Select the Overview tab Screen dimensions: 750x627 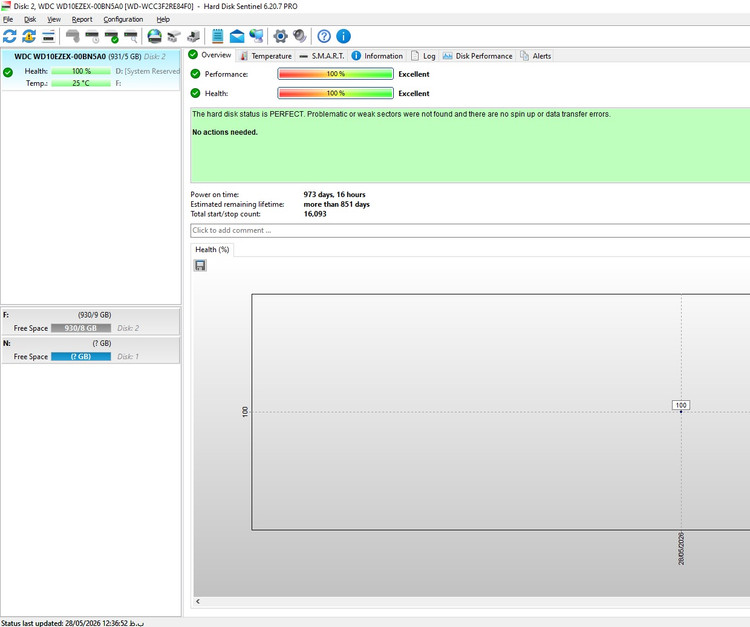[x=210, y=55]
